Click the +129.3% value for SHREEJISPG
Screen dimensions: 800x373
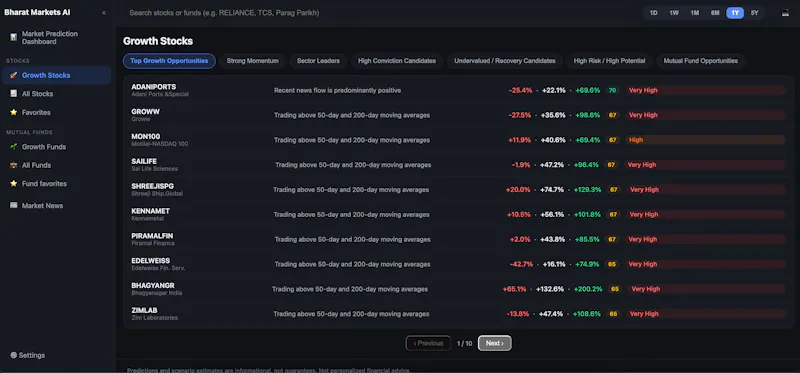coord(587,190)
